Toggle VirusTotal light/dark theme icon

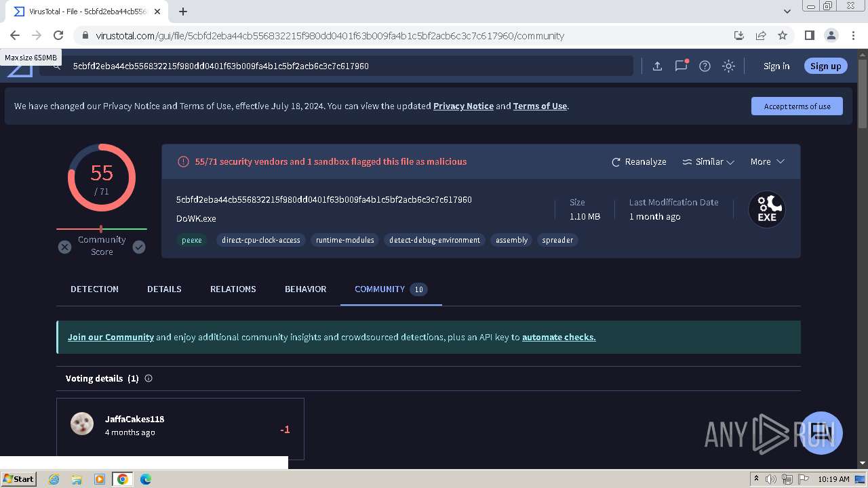[x=728, y=66]
